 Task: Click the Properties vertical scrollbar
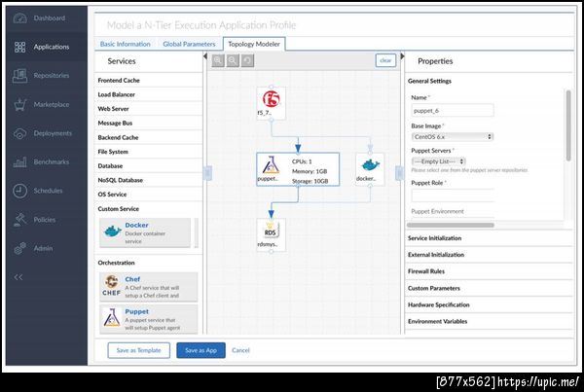coord(568,125)
